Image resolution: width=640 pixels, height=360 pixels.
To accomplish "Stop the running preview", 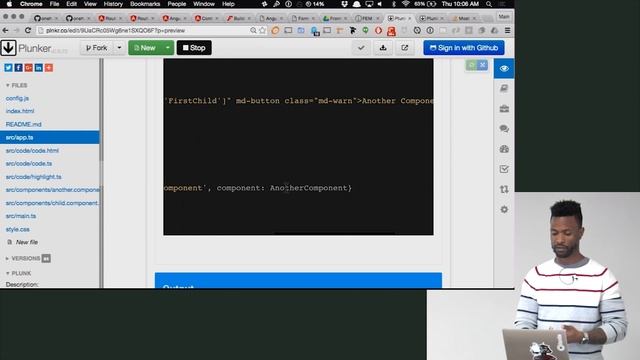I will [194, 48].
